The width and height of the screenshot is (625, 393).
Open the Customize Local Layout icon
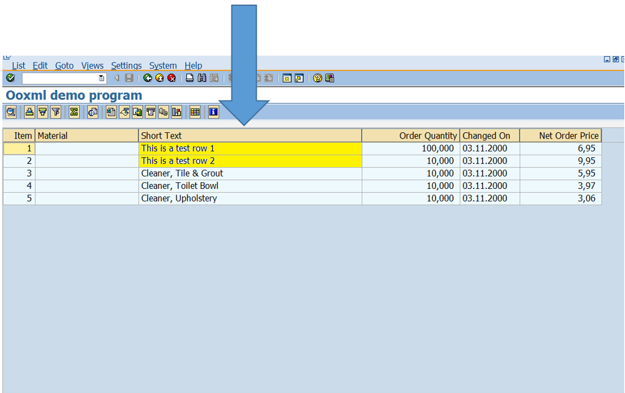(x=330, y=78)
